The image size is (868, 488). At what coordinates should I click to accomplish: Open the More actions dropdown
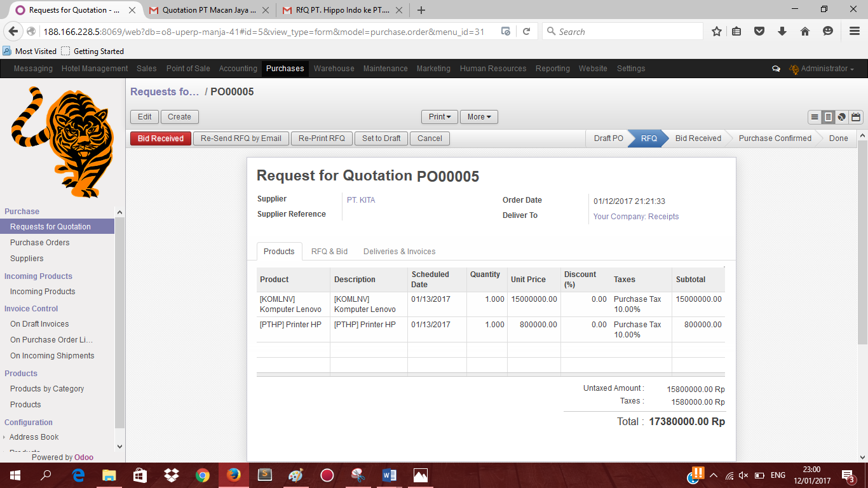point(479,117)
